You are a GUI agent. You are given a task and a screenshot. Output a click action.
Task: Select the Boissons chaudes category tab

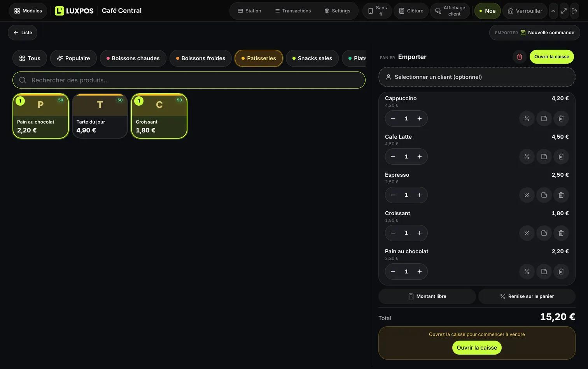coord(133,58)
